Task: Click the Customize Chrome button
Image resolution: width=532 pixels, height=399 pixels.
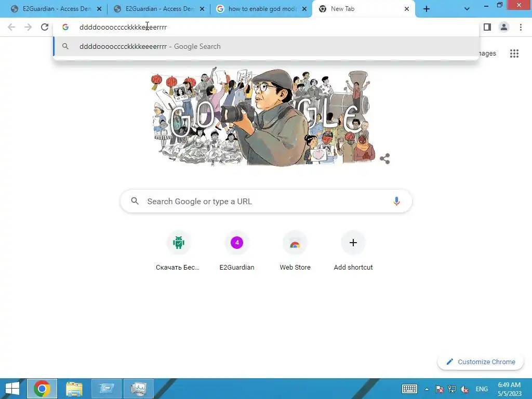Action: tap(481, 362)
